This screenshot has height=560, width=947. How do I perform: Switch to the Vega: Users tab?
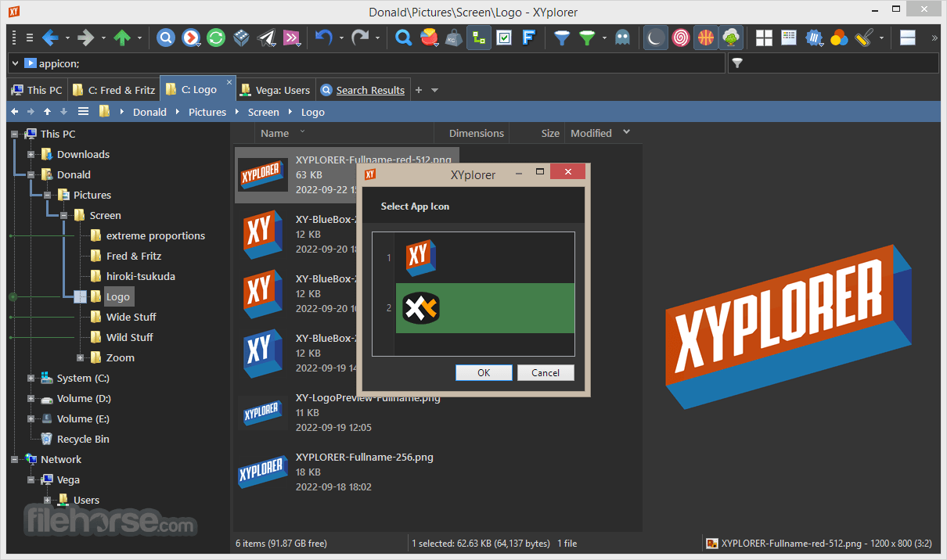tap(275, 90)
